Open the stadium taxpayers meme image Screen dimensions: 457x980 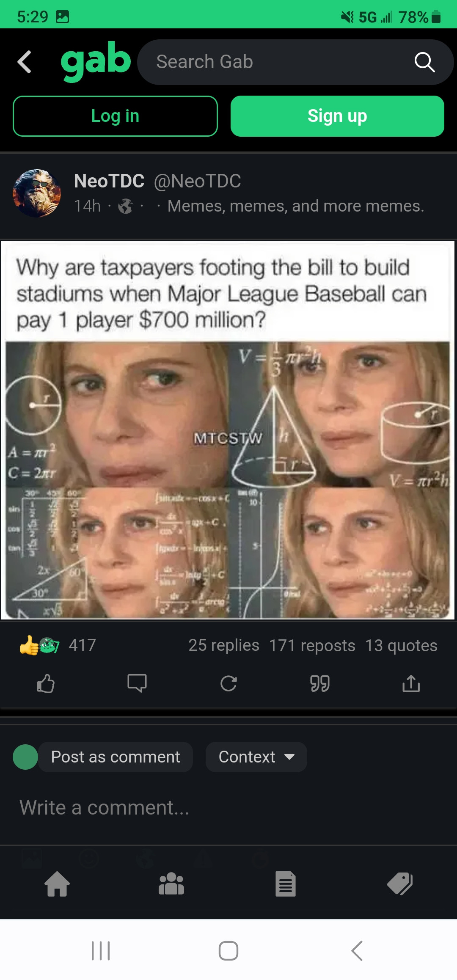pos(228,430)
